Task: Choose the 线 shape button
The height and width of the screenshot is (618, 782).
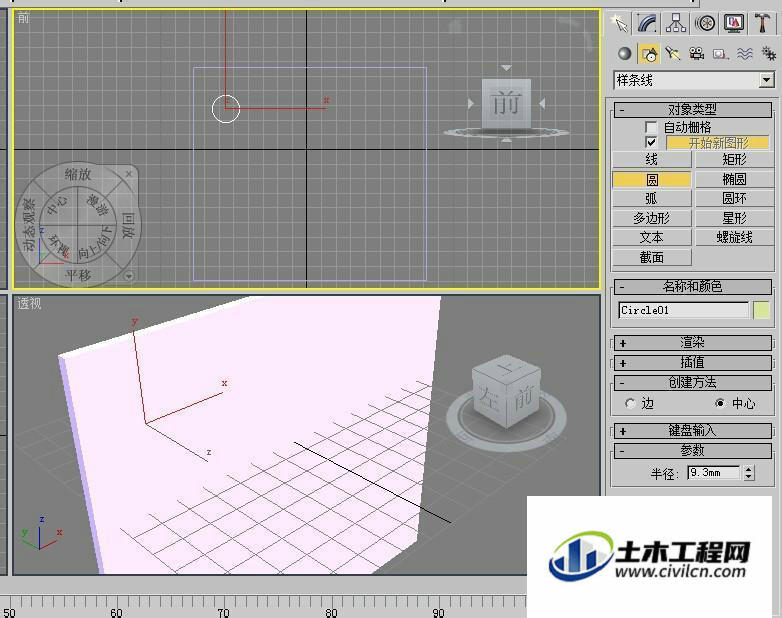Action: tap(652, 160)
